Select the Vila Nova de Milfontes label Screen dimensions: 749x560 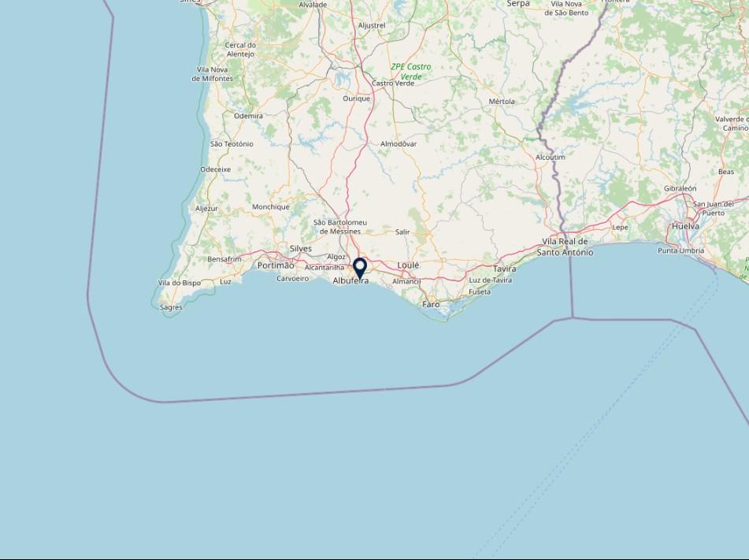[213, 73]
